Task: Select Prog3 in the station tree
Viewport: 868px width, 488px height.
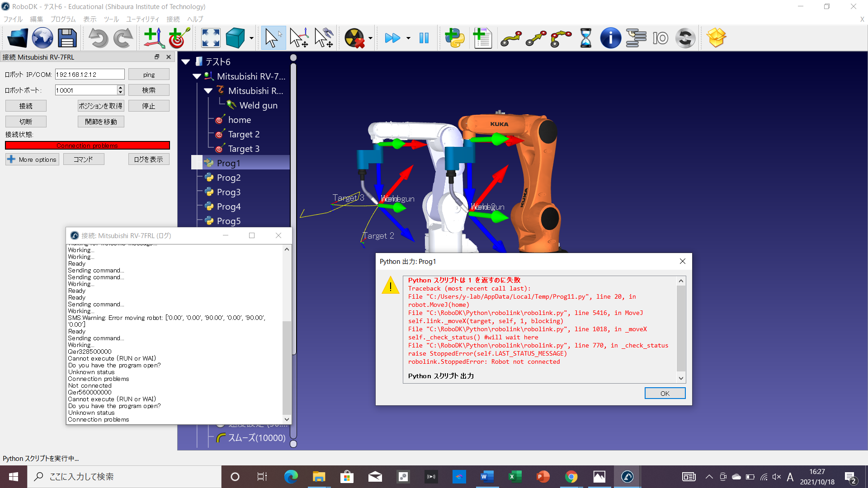Action: [x=228, y=192]
